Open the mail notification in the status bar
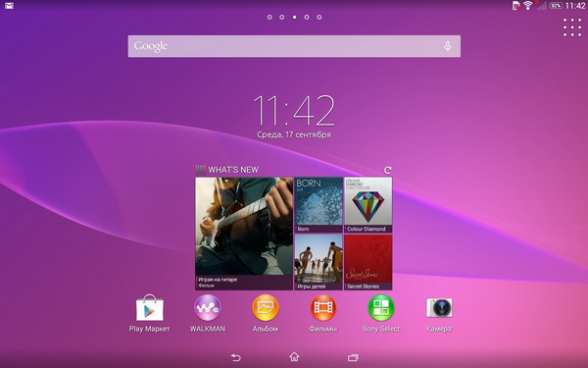Screen dimensions: 588x368 tap(9, 6)
